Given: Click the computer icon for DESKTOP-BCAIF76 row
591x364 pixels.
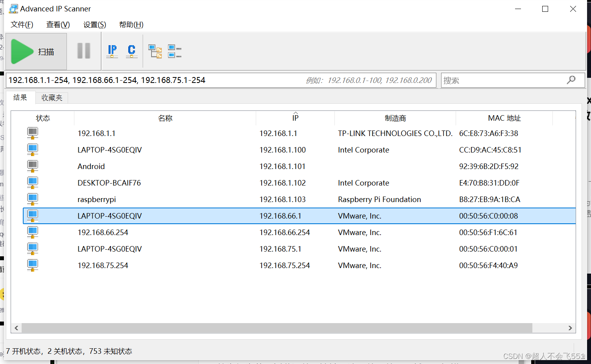Looking at the screenshot, I should (33, 183).
